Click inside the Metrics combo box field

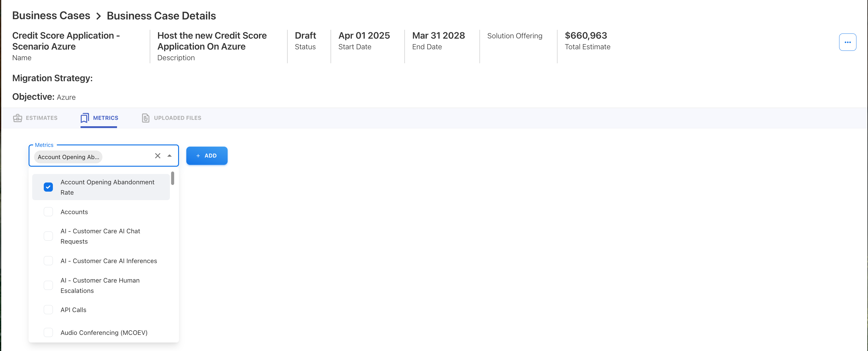click(x=103, y=156)
